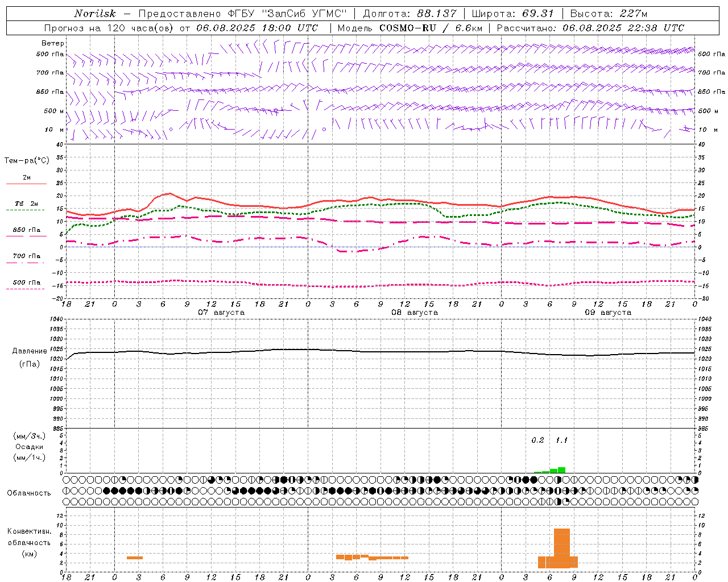Click the Norilsk station name in the header
The image size is (728, 582).
pyautogui.click(x=94, y=14)
